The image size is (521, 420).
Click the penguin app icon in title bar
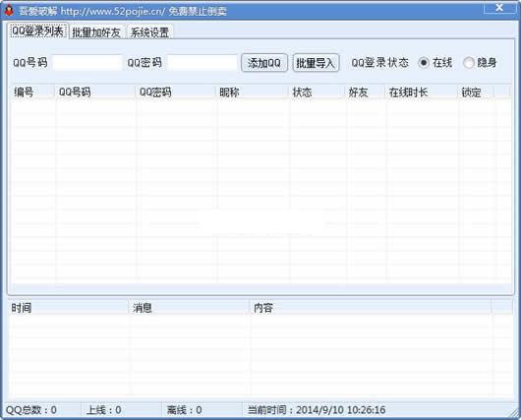coord(9,10)
